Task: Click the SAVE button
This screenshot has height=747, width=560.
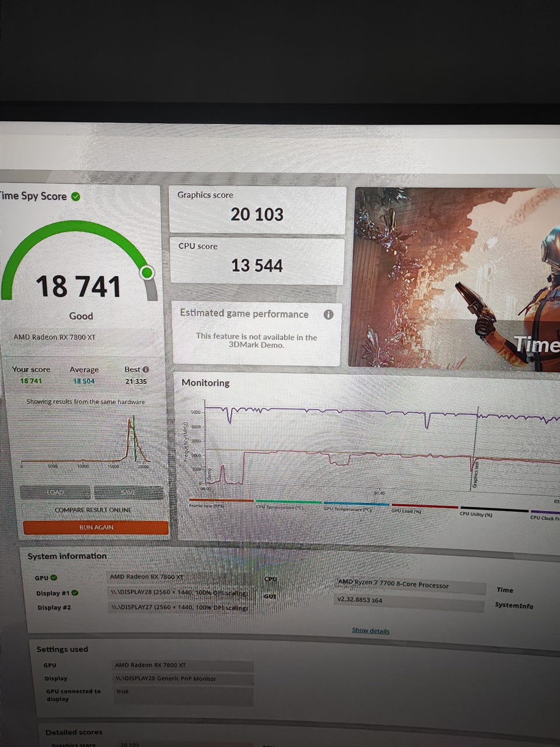Action: (128, 493)
